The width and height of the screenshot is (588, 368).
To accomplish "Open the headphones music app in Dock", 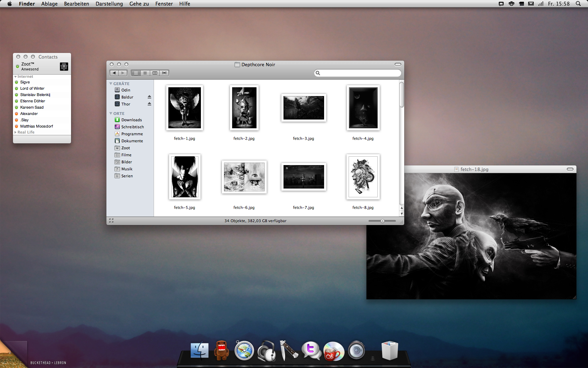I will [x=266, y=351].
